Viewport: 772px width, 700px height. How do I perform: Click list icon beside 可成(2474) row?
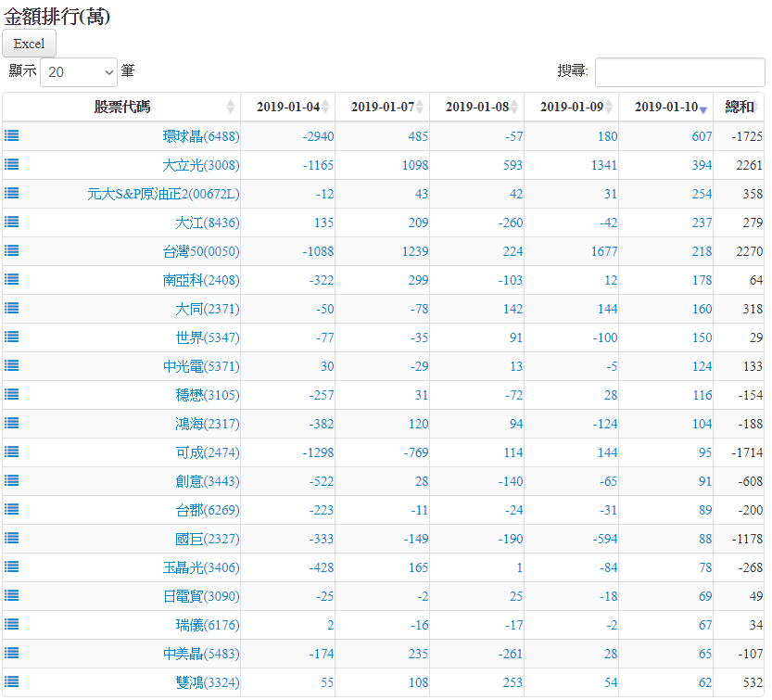(x=11, y=452)
